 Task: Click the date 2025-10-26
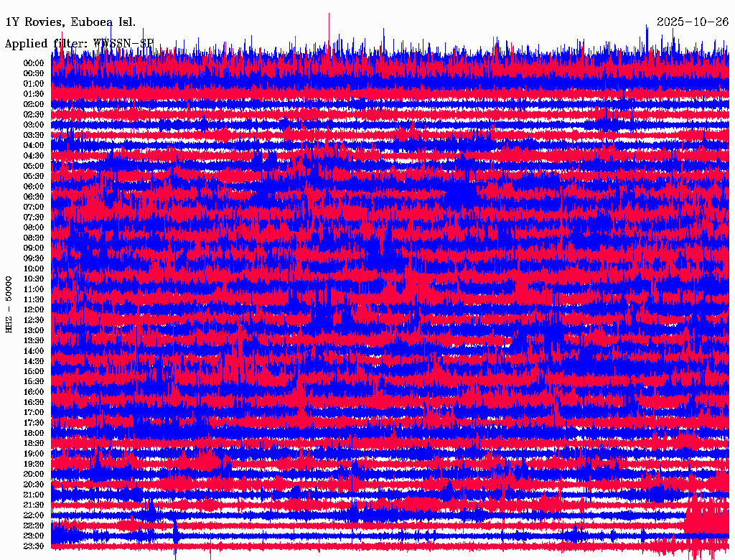pyautogui.click(x=692, y=22)
